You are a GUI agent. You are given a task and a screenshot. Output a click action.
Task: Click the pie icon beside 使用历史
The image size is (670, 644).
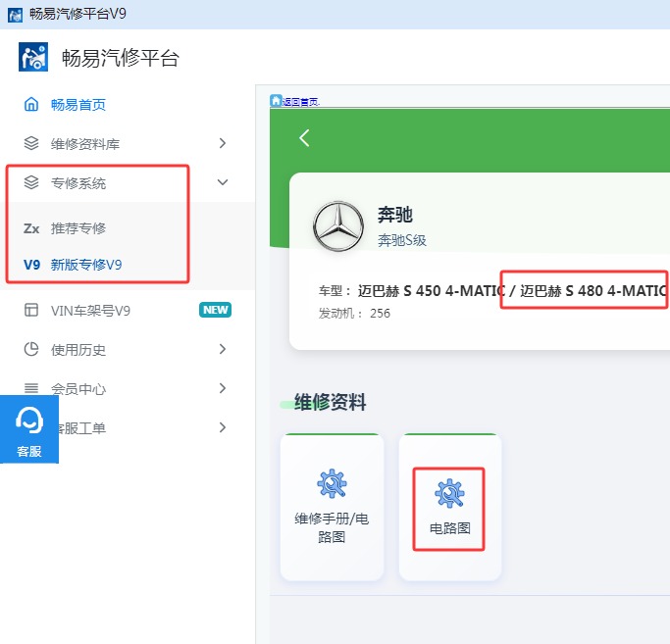[x=31, y=349]
